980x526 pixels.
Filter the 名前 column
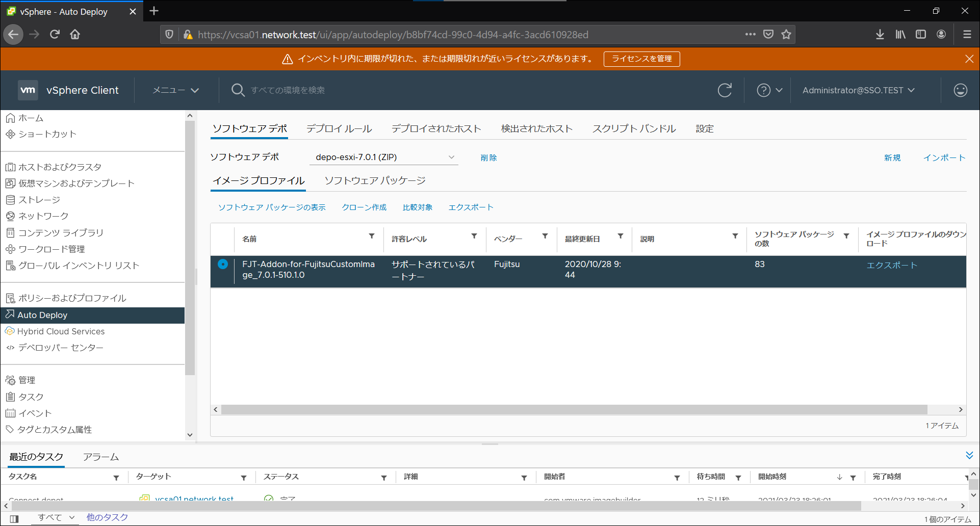[372, 236]
